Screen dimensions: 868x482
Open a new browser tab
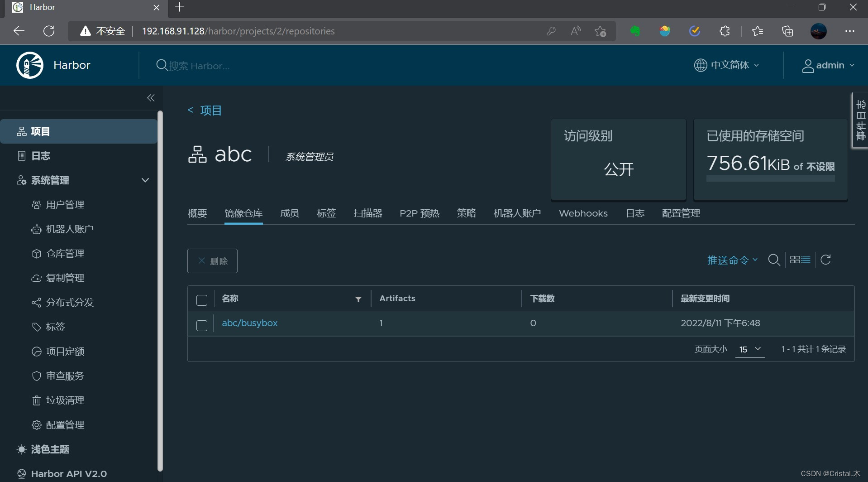click(x=180, y=7)
